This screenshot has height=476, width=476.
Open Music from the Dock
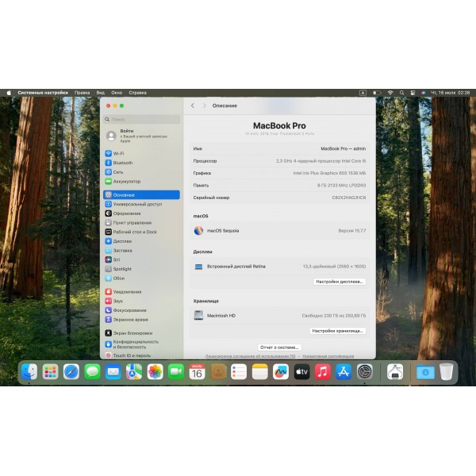coord(323,371)
